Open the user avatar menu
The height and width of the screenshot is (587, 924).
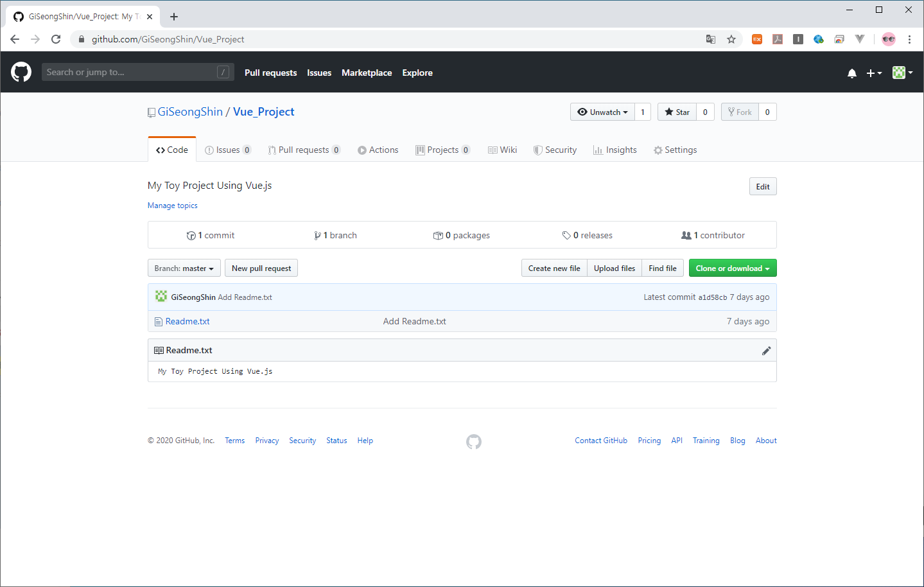902,73
